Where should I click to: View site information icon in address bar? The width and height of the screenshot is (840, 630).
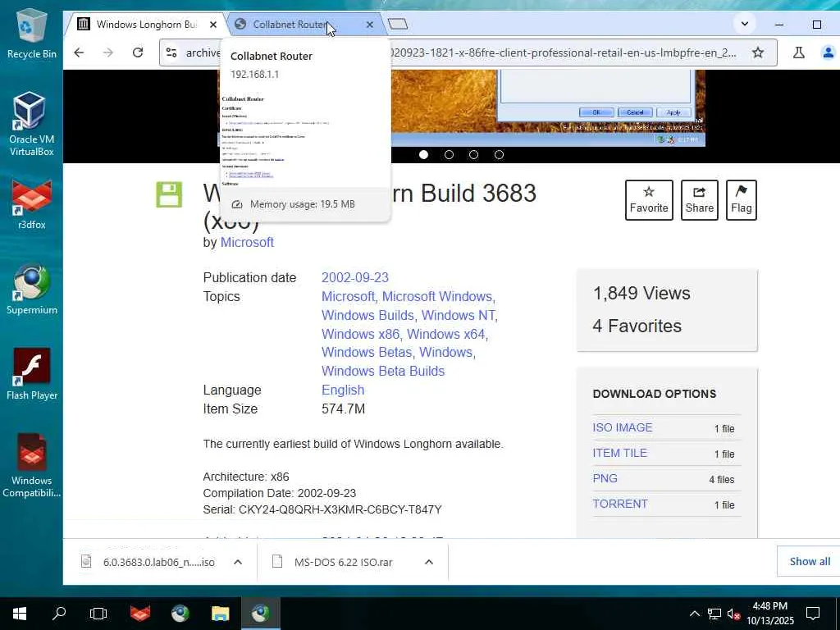(x=171, y=52)
